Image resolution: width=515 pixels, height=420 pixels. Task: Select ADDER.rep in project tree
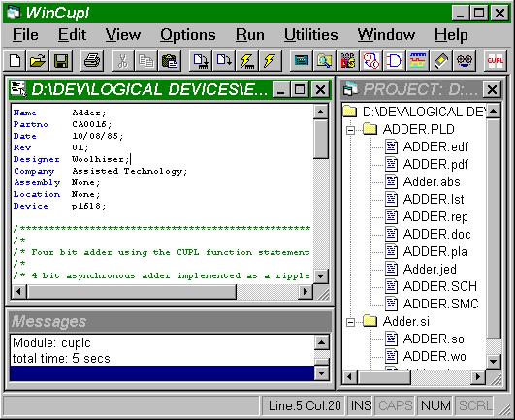(435, 216)
